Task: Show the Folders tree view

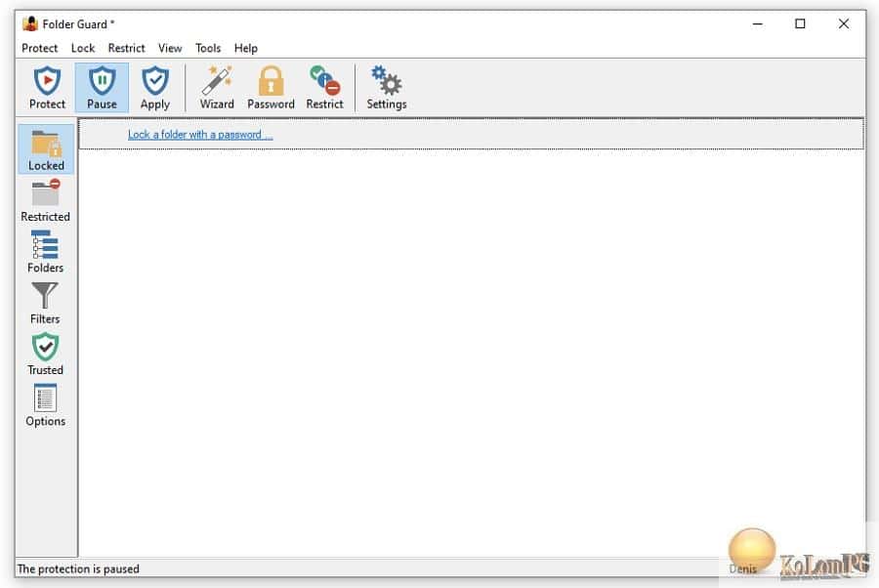Action: 45,251
